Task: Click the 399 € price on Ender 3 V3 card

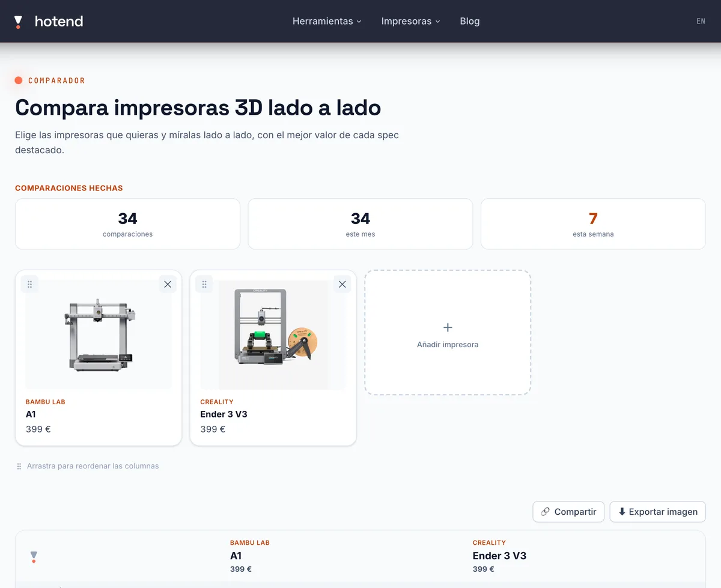Action: click(x=213, y=429)
